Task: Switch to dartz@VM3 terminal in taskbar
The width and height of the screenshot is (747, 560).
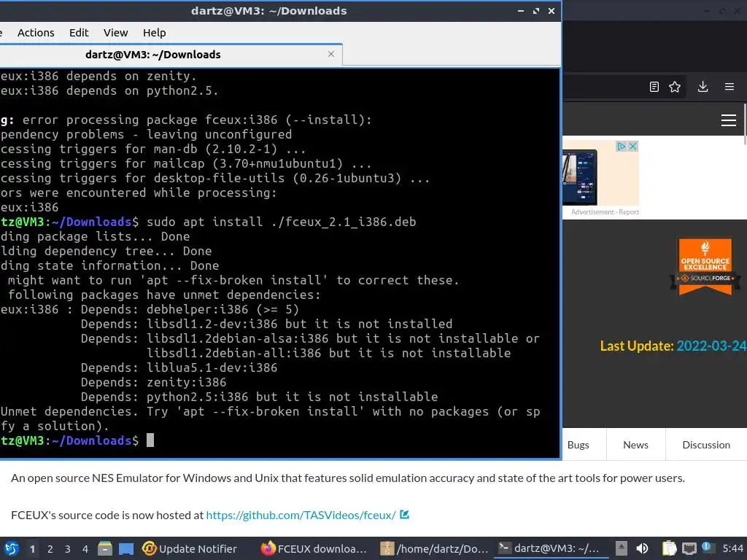Action: 551,548
